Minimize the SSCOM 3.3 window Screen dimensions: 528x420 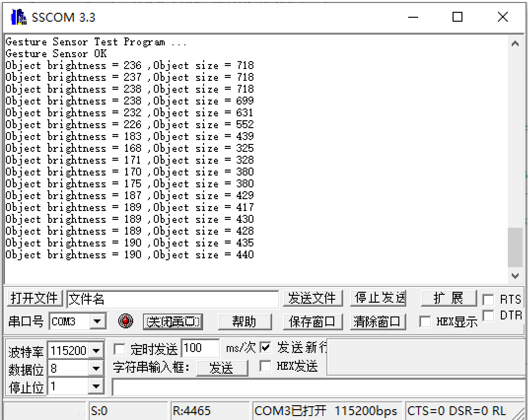[413, 17]
